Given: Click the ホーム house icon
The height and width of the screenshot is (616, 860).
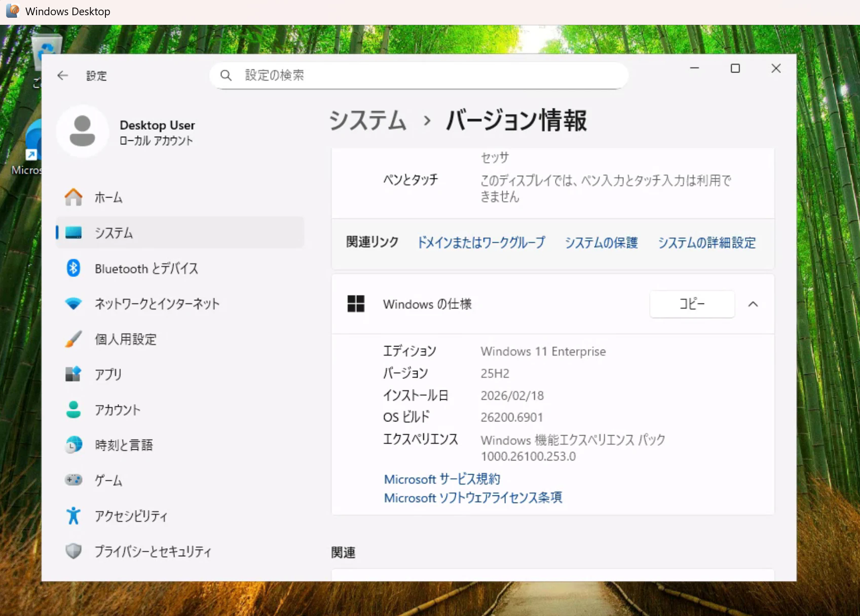Looking at the screenshot, I should coord(73,197).
